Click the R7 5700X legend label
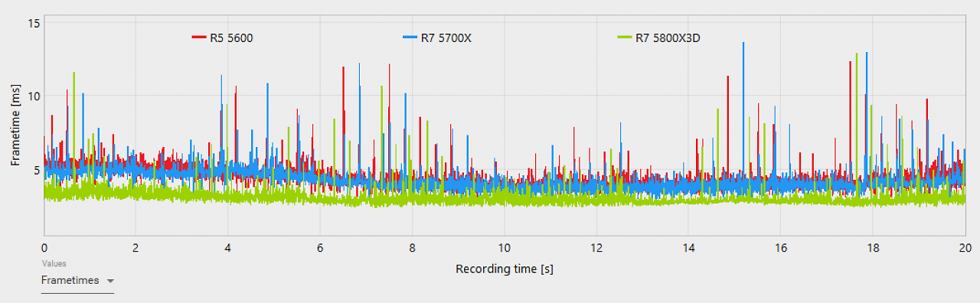The width and height of the screenshot is (980, 303). 446,37
